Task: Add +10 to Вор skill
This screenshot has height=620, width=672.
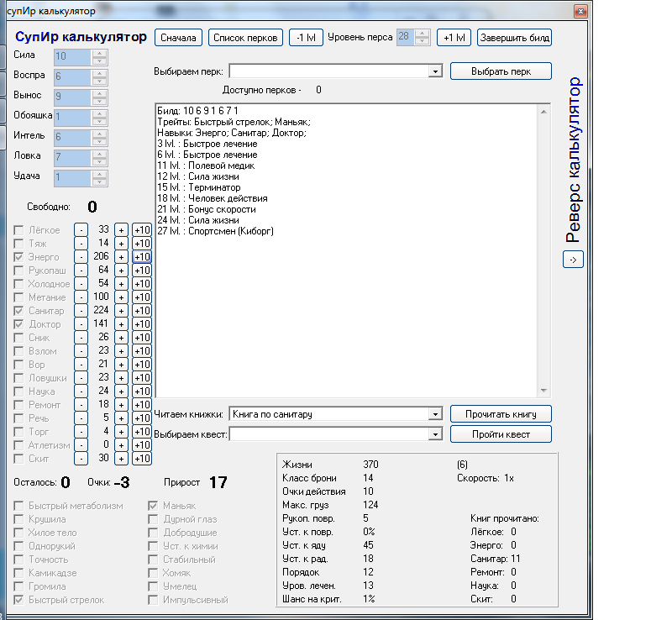Action: (142, 365)
